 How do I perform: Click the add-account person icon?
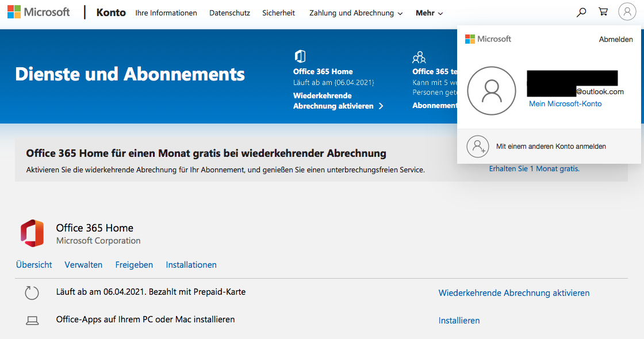478,147
